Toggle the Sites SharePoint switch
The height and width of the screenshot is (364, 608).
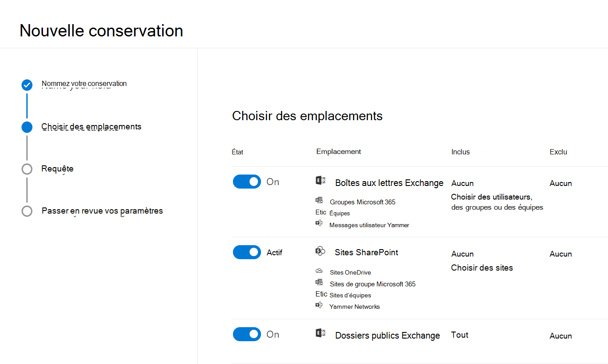tap(247, 252)
